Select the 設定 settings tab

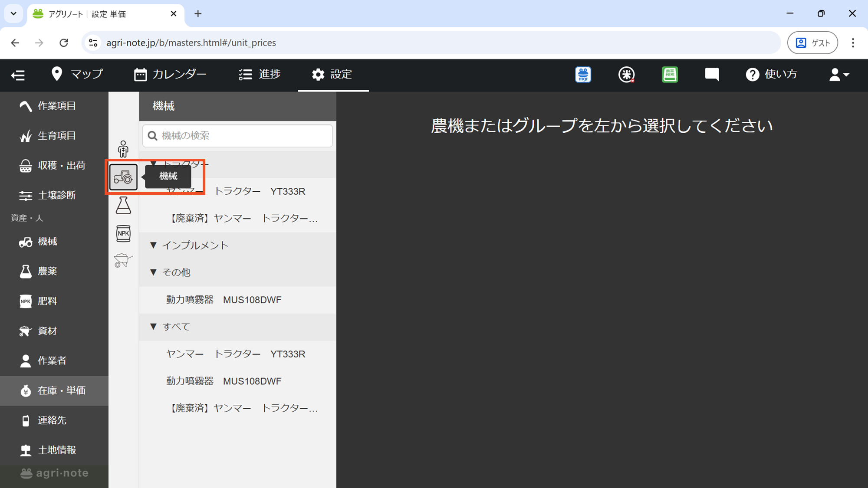[332, 74]
